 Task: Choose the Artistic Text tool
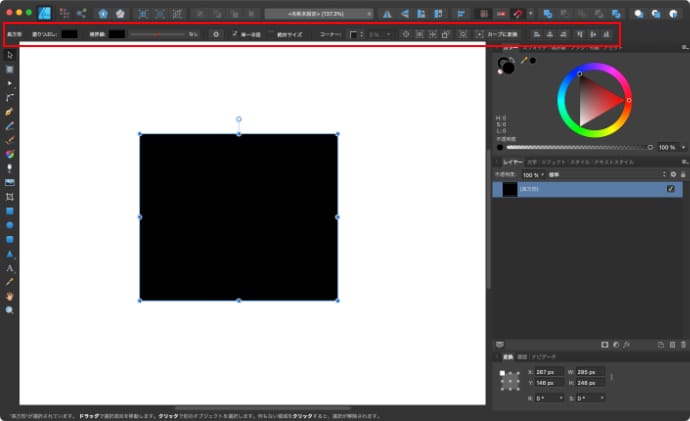click(10, 268)
